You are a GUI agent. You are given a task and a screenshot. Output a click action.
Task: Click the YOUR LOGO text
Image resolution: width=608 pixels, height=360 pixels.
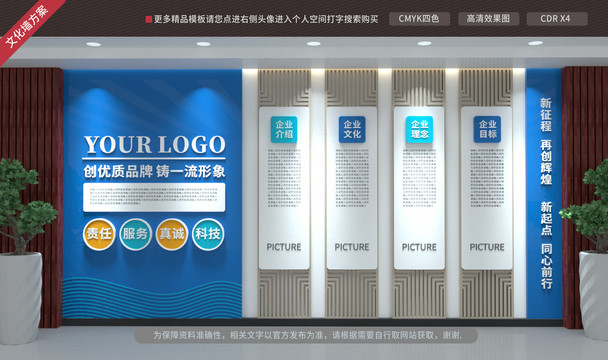coord(154,145)
